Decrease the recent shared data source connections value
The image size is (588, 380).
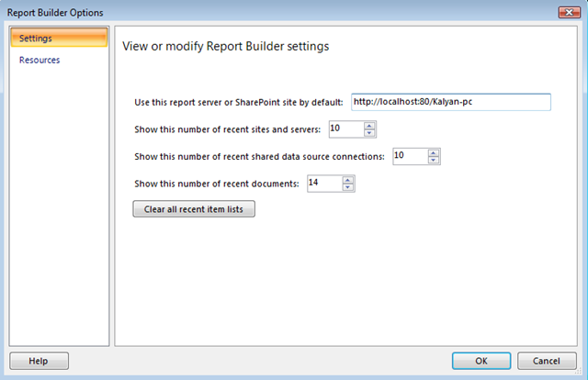click(433, 160)
